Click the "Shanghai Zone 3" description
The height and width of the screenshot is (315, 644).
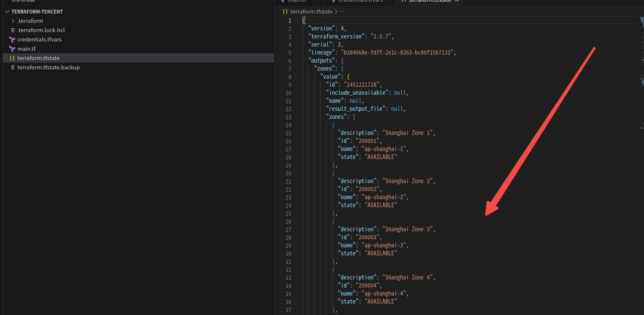coord(408,230)
